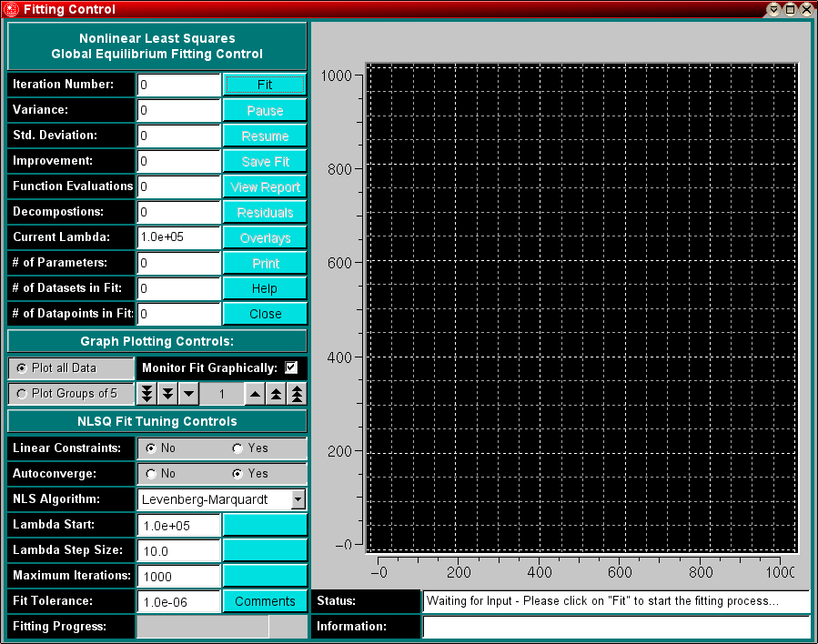Click the Decompostions value field
This screenshot has height=644, width=818.
(179, 212)
